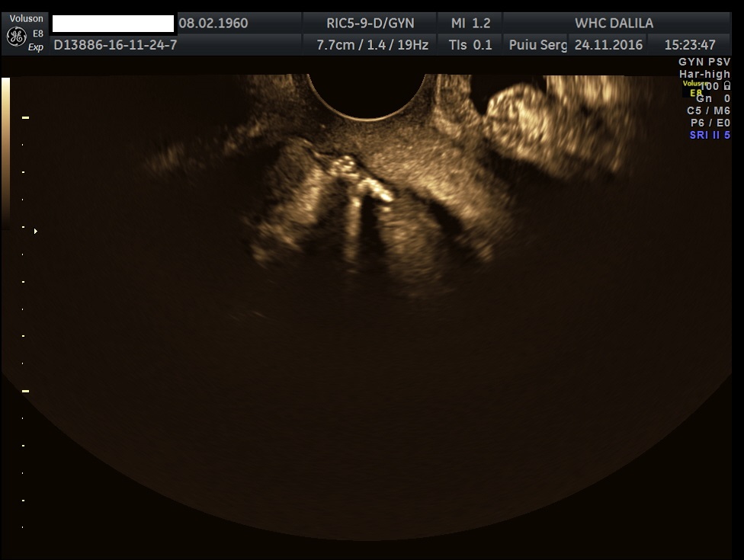
Task: Click the time display 15:23:47
Action: click(689, 45)
